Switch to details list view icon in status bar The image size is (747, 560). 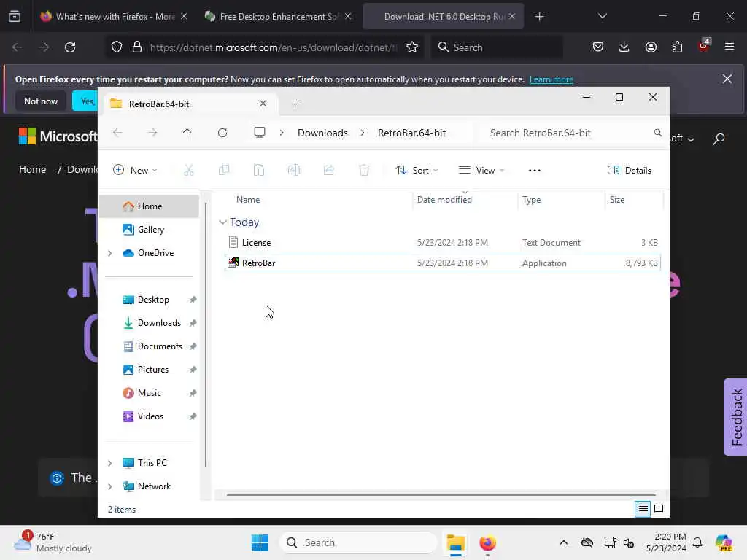coord(643,510)
